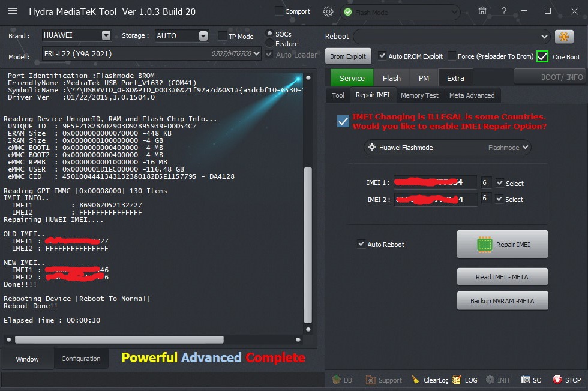Expand the Reboot options dropdown
This screenshot has width=588, height=391.
pos(544,37)
